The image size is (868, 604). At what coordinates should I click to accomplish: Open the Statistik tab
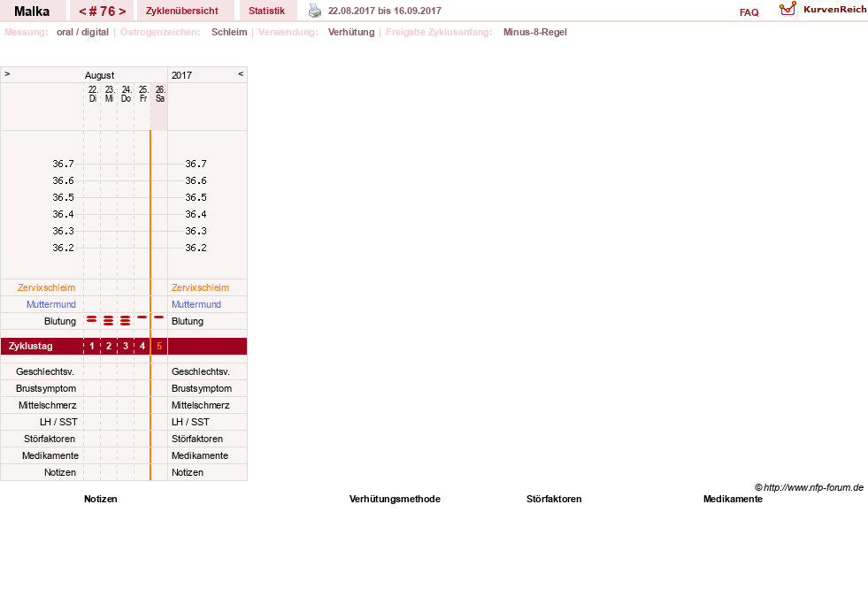pos(267,11)
